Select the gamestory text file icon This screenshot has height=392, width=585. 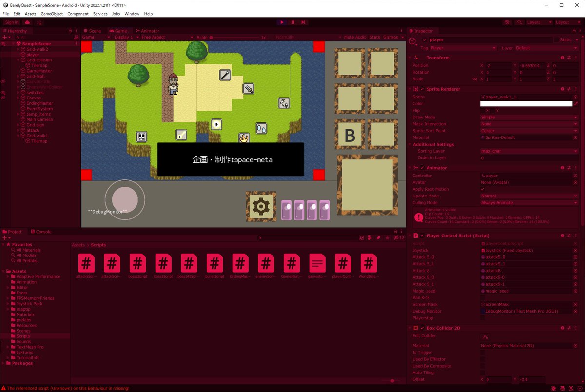coord(317,263)
